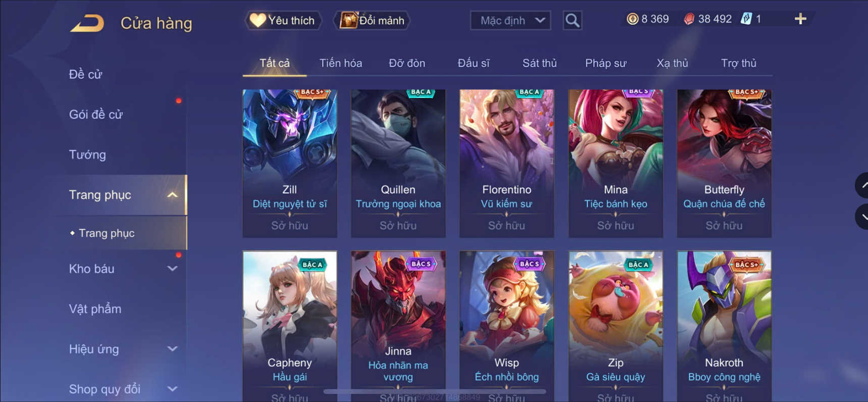This screenshot has height=402, width=868.
Task: Expand the Shop quy đổi section
Action: click(x=172, y=389)
